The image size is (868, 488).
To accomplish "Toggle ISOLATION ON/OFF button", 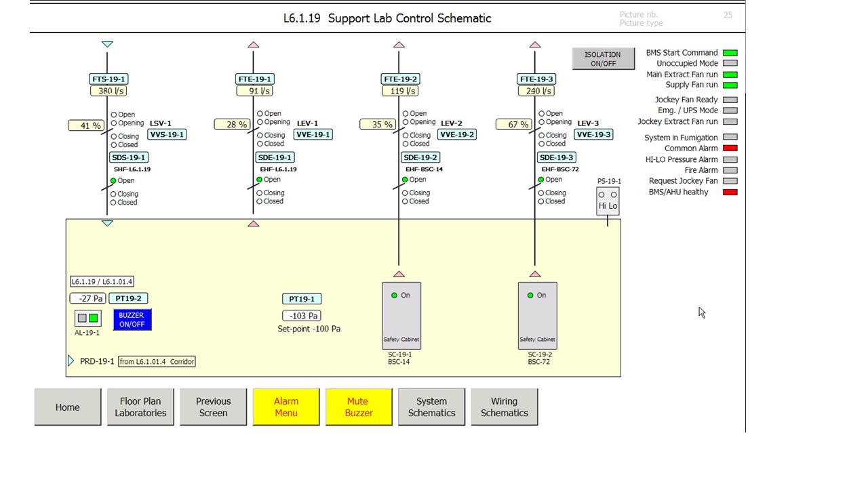I will [604, 59].
